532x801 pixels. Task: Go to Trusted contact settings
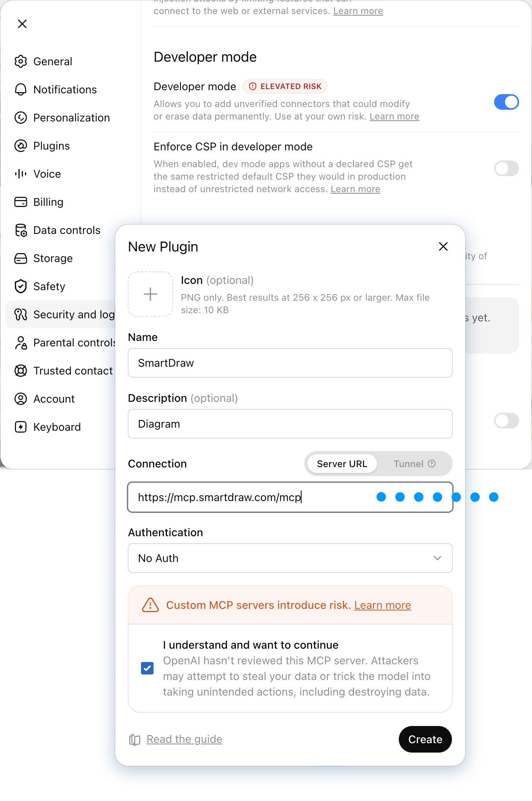pos(73,371)
